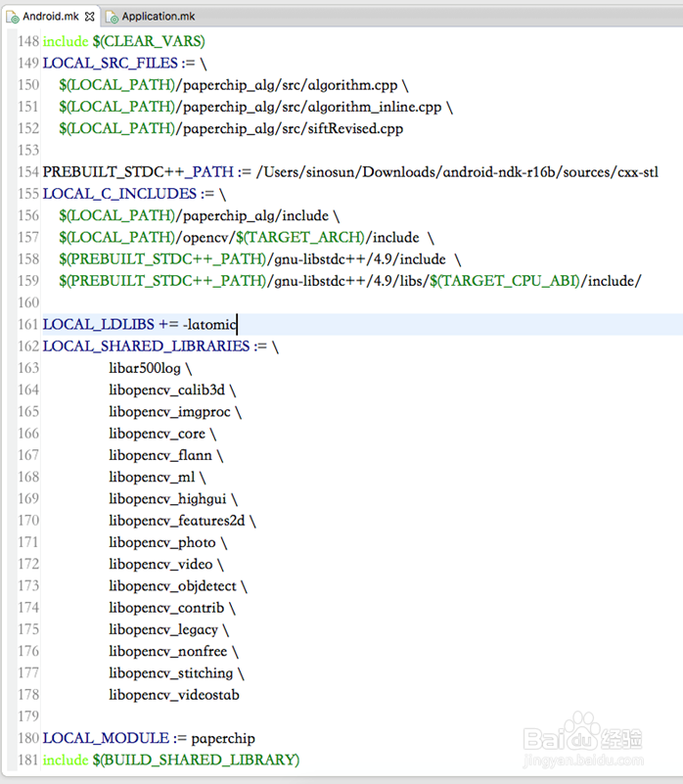The image size is (683, 784).
Task: Click libopencv_imgproc entry
Action: 170,411
